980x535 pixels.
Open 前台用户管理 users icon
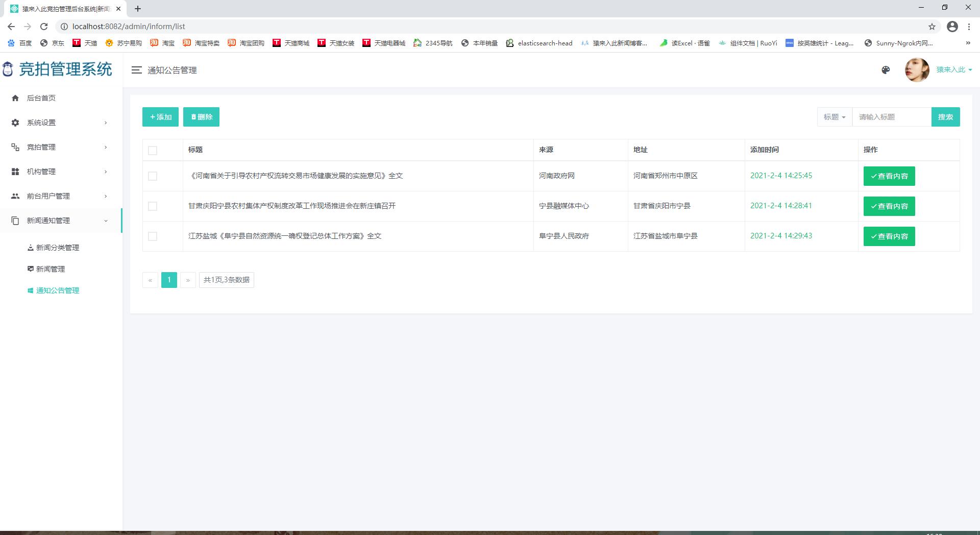click(15, 196)
